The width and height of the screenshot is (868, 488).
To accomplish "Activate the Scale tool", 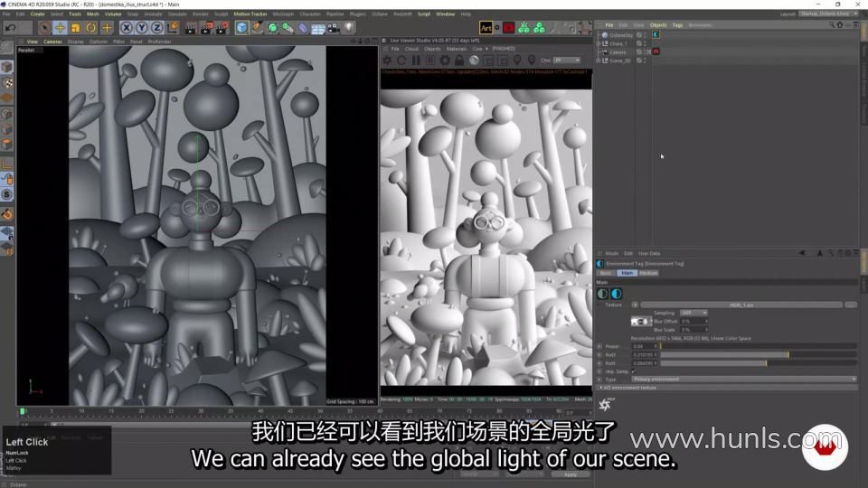I will pos(75,27).
